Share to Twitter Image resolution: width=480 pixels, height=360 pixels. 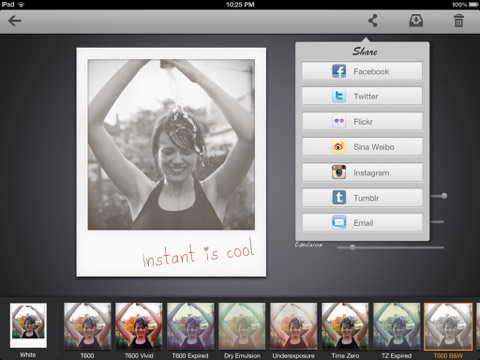362,96
